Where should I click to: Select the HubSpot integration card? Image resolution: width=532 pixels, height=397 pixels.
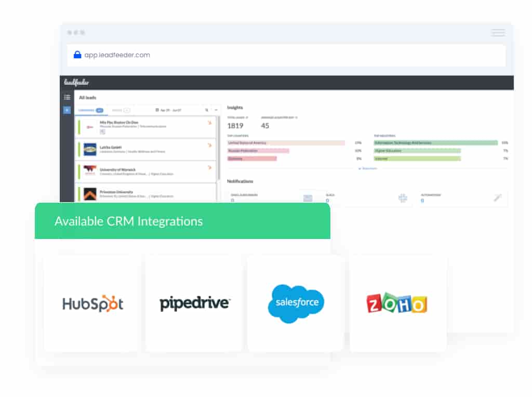[92, 303]
